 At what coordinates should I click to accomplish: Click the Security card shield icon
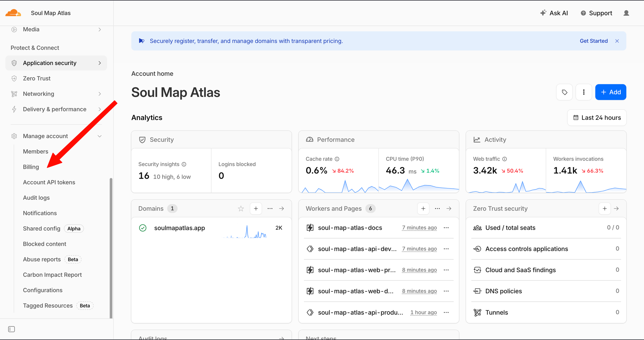point(142,140)
